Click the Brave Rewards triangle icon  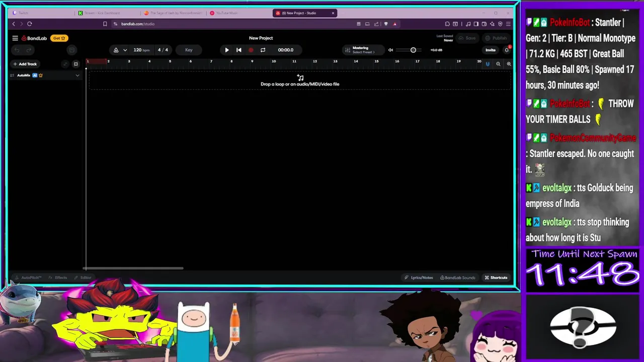(x=395, y=24)
